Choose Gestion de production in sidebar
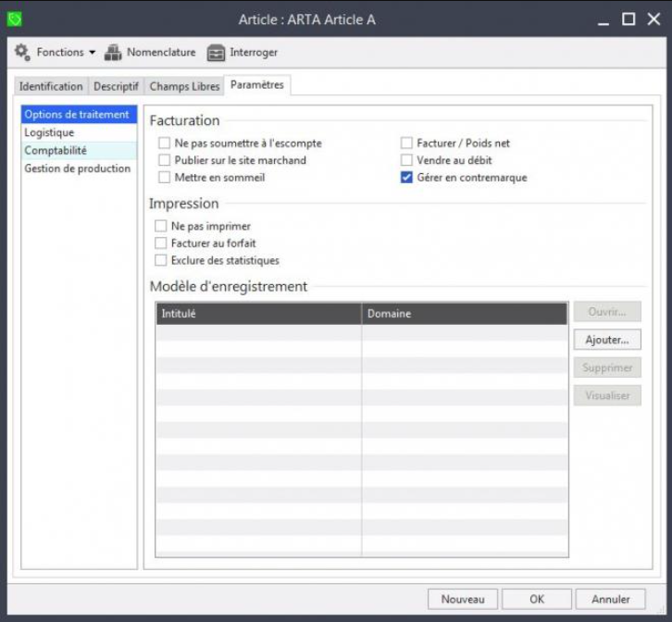 click(x=77, y=168)
